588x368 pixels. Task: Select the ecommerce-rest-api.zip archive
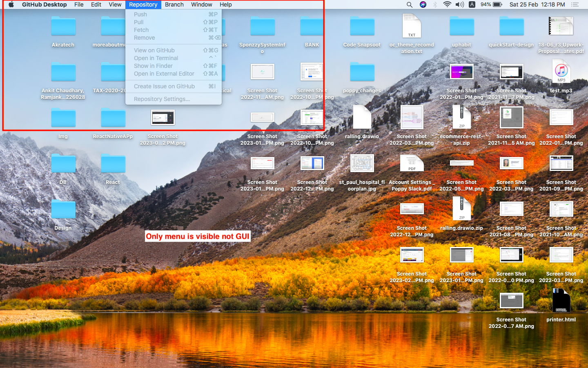461,117
